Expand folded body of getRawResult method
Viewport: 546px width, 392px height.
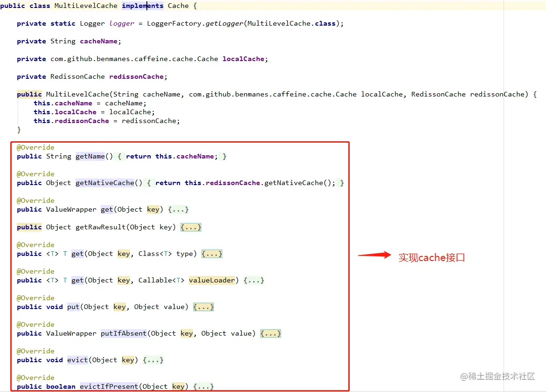click(x=191, y=227)
